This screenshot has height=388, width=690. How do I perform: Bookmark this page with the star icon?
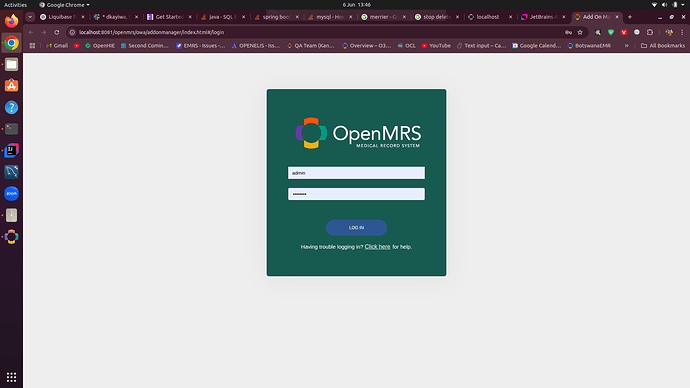click(580, 32)
